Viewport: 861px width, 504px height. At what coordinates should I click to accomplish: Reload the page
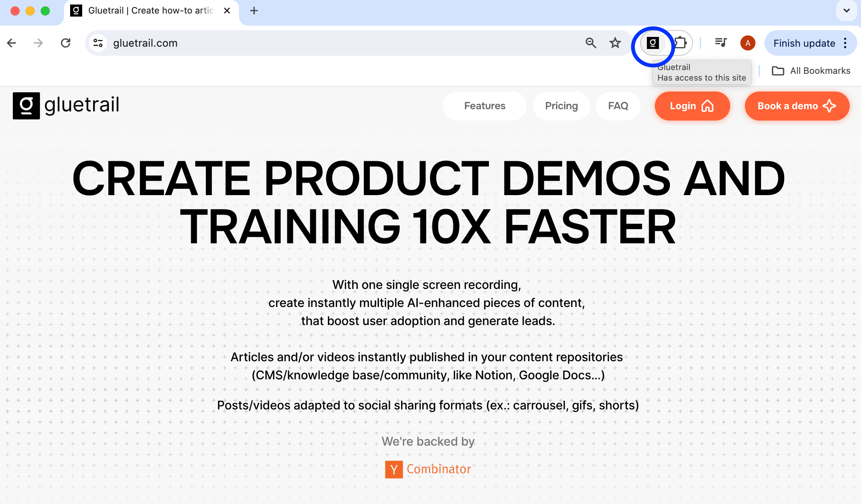coord(66,43)
